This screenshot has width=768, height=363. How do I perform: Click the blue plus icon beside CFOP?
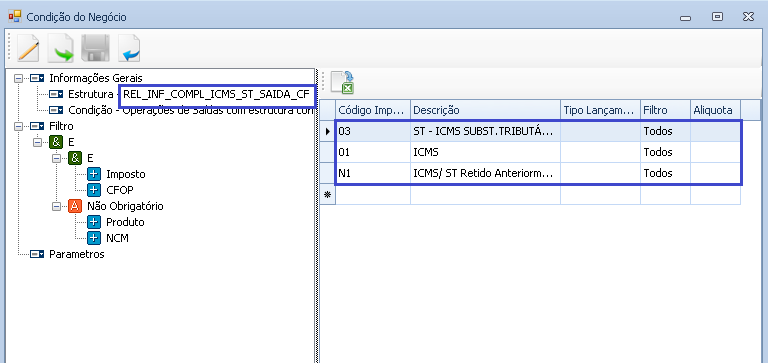tap(94, 190)
